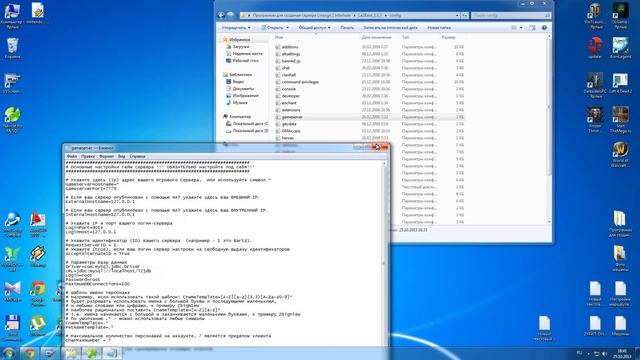
Task: Open the Frozen Throne desktop shortcut
Action: [x=595, y=120]
